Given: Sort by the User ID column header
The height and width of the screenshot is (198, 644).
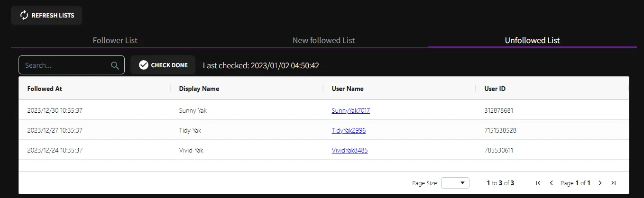Looking at the screenshot, I should [495, 89].
